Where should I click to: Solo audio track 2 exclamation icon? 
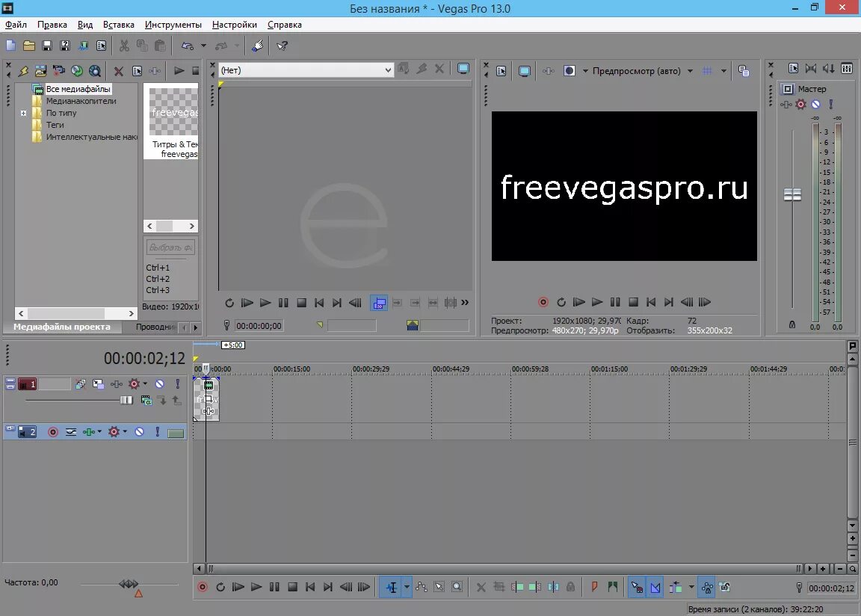click(158, 432)
